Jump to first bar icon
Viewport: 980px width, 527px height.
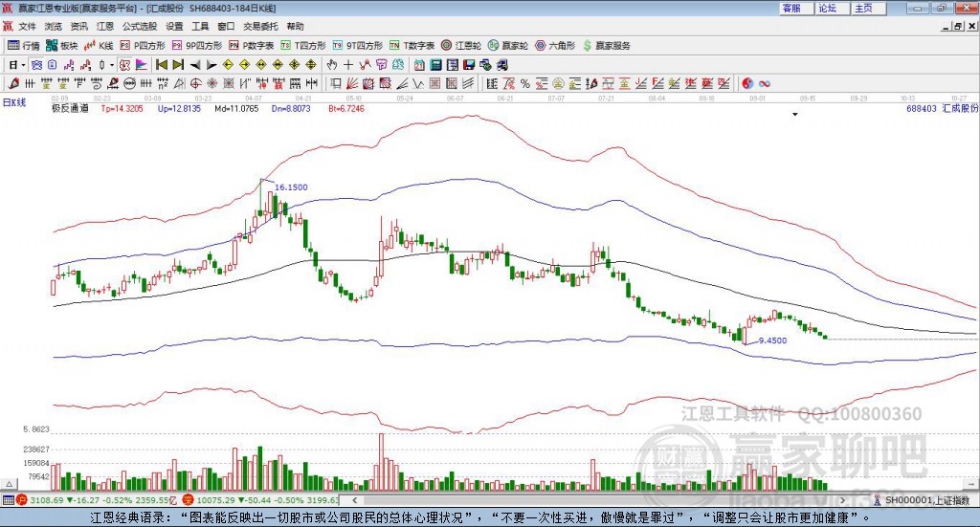pyautogui.click(x=161, y=65)
